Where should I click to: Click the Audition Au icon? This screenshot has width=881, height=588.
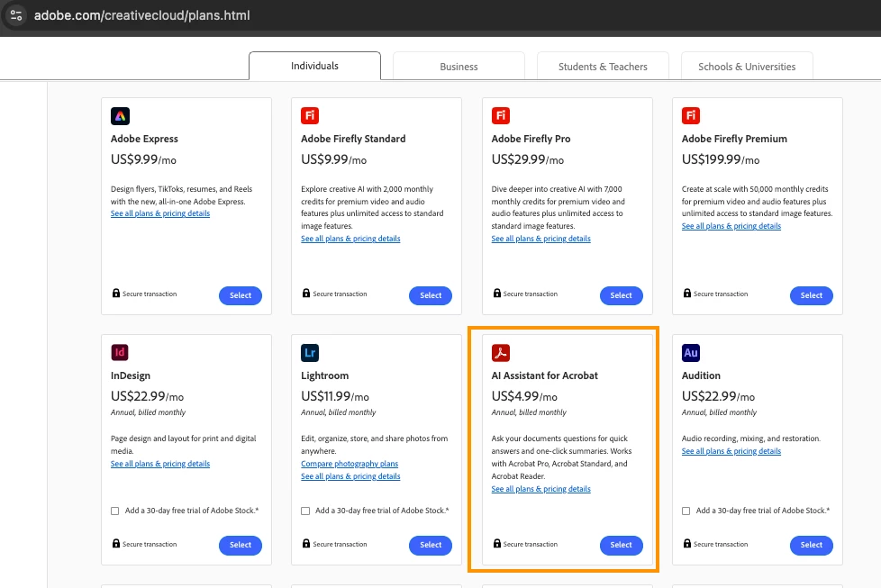coord(691,353)
